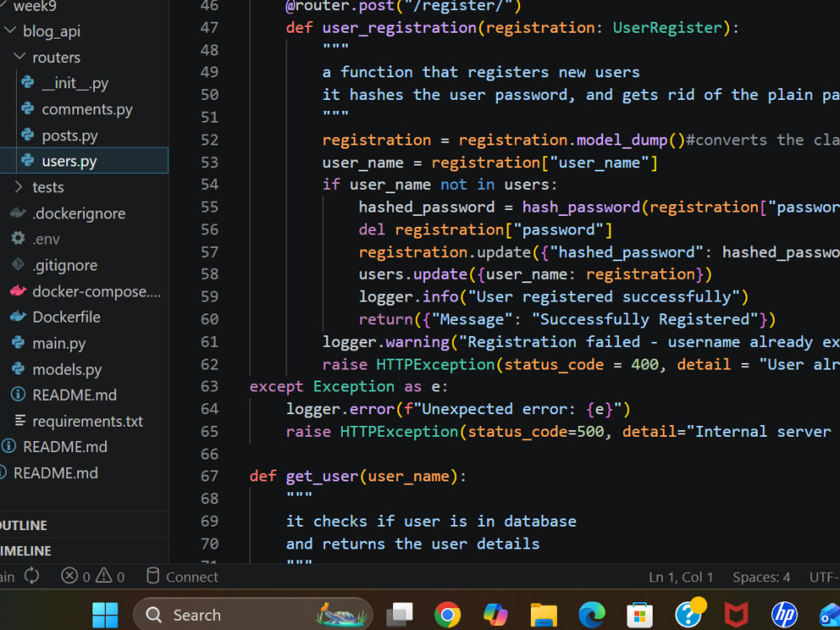
Task: Open requirements.txt file
Action: coord(87,421)
